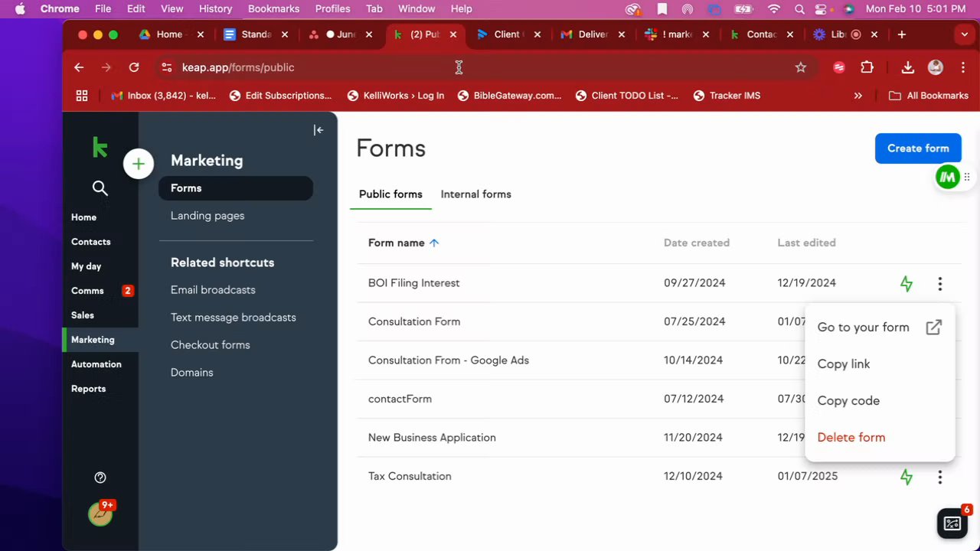
Task: Open the sidebar search magnifier
Action: coord(100,188)
